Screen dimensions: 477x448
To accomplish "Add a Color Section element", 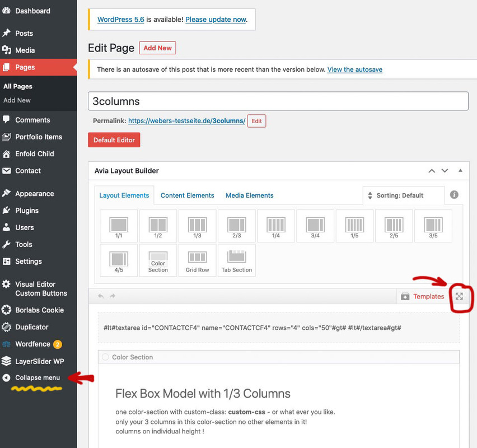I will [x=158, y=260].
